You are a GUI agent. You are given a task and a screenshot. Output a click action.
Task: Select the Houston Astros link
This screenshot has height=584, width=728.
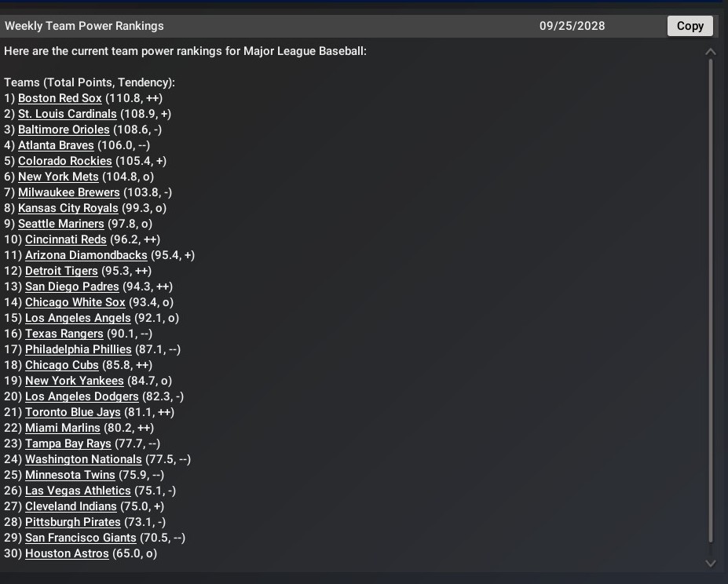[67, 554]
